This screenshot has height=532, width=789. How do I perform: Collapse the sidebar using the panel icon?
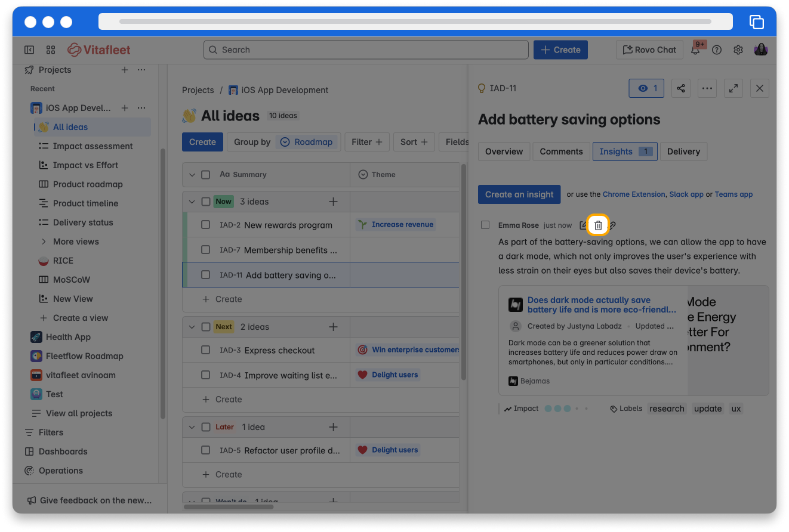click(29, 50)
